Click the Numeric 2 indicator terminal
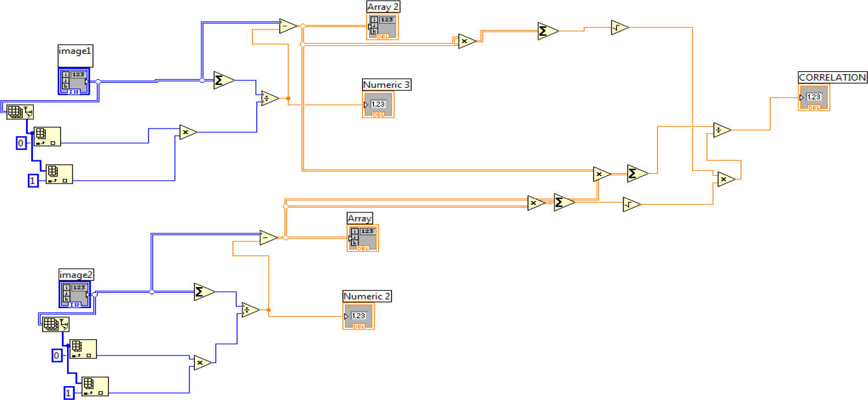 click(359, 316)
